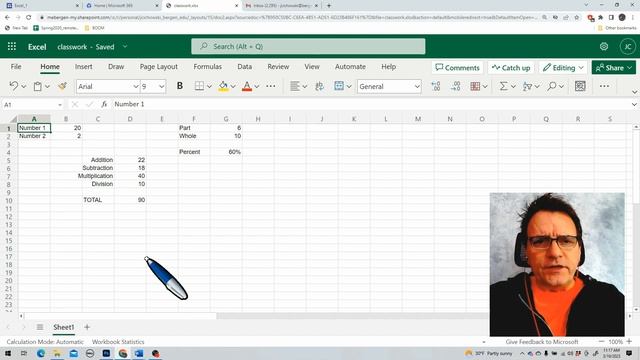Click the Paste clipboard icon
640x360 pixels.
[x=38, y=86]
